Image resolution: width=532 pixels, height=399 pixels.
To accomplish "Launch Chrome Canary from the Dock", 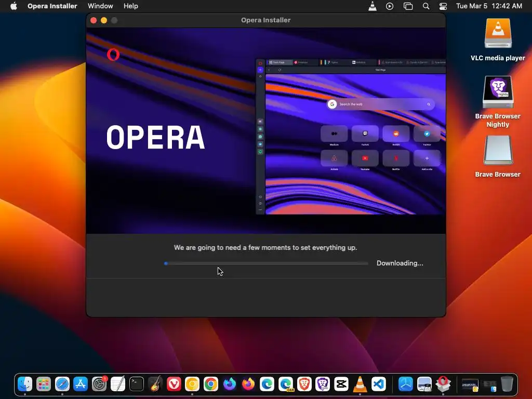I will (x=192, y=384).
